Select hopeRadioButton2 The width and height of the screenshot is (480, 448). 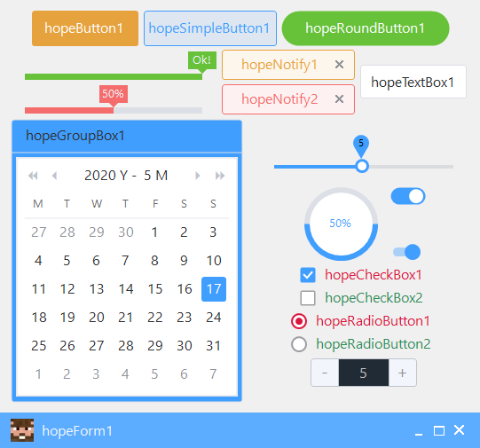point(299,344)
